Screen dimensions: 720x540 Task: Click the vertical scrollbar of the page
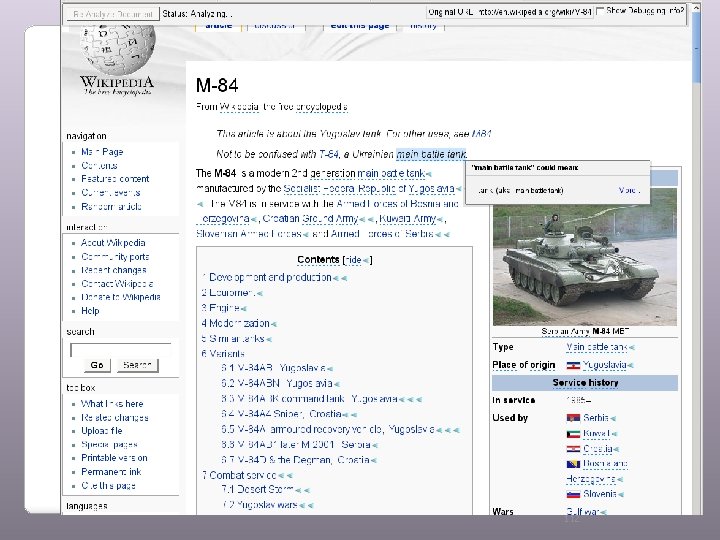pyautogui.click(x=696, y=257)
